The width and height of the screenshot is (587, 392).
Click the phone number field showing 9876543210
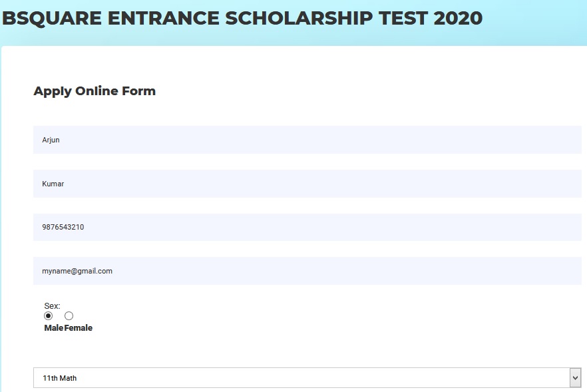point(306,227)
